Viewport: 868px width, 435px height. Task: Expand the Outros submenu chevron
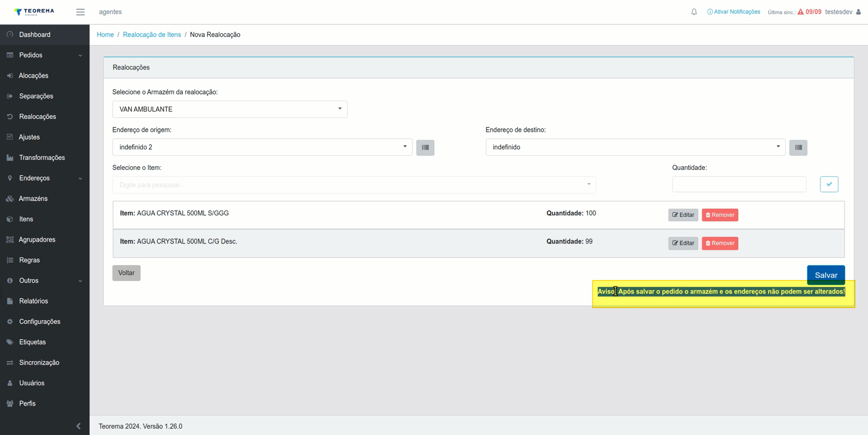[x=80, y=281]
